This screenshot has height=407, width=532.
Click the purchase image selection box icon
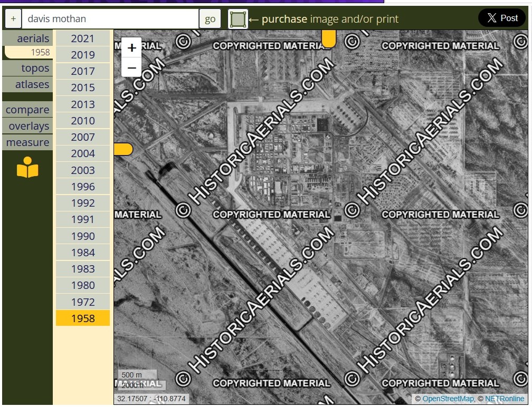tap(238, 19)
